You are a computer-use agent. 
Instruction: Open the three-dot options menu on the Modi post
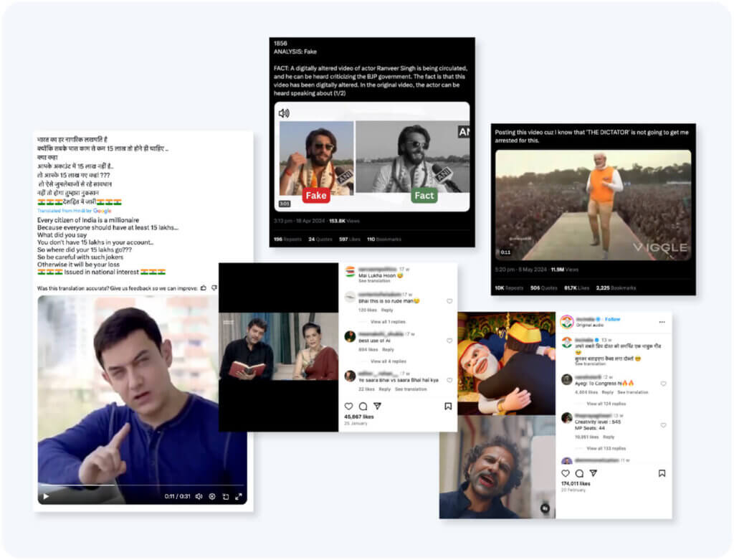661,321
